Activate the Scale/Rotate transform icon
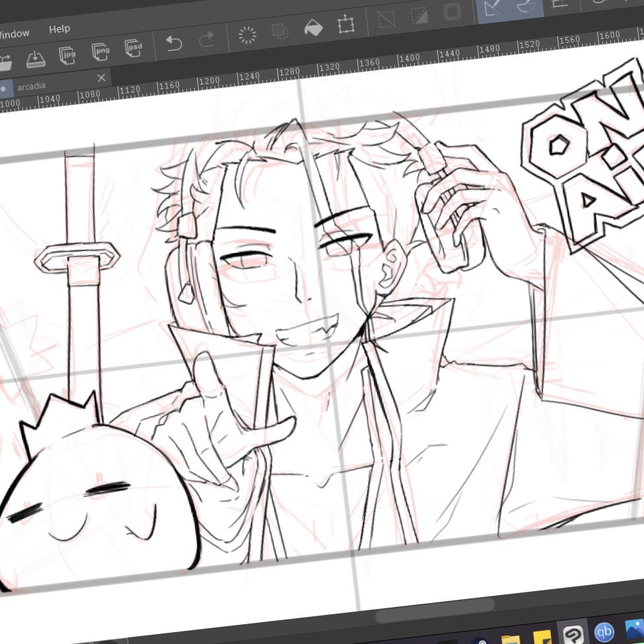 [346, 24]
